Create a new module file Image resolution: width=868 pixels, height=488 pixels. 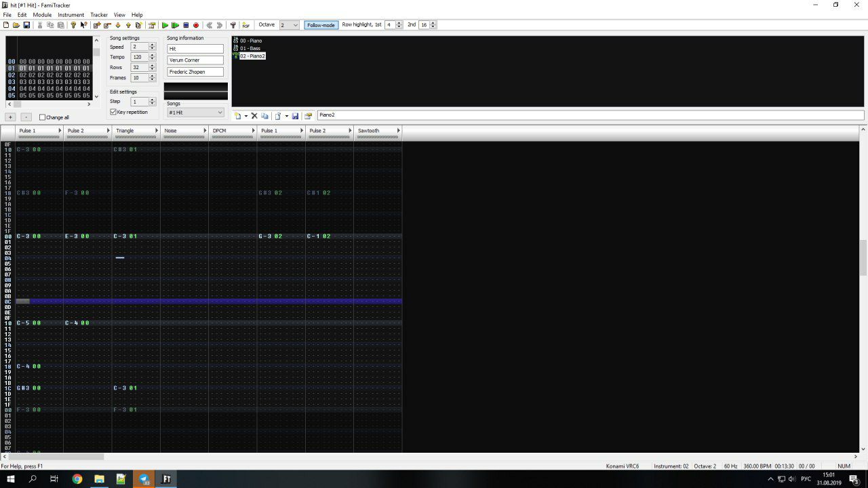click(x=6, y=25)
